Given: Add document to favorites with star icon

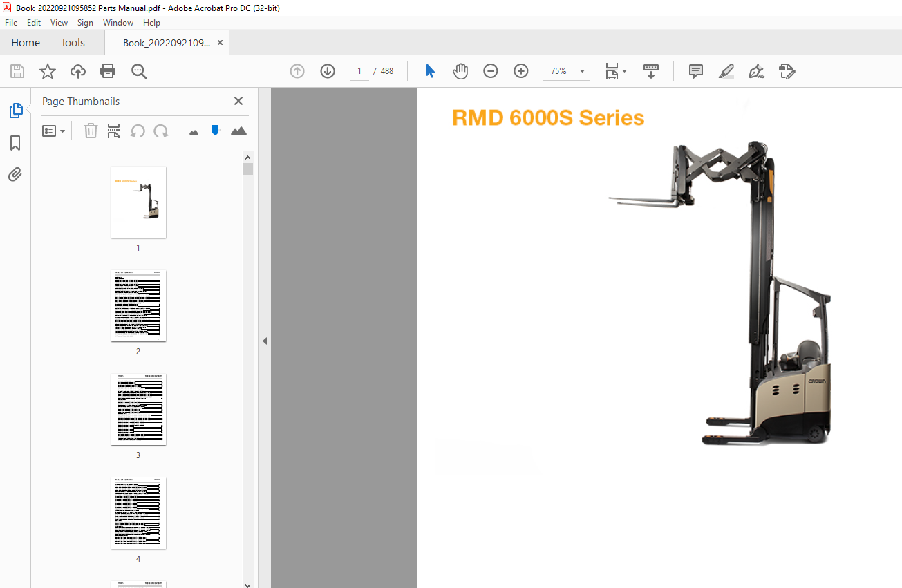Looking at the screenshot, I should tap(48, 71).
